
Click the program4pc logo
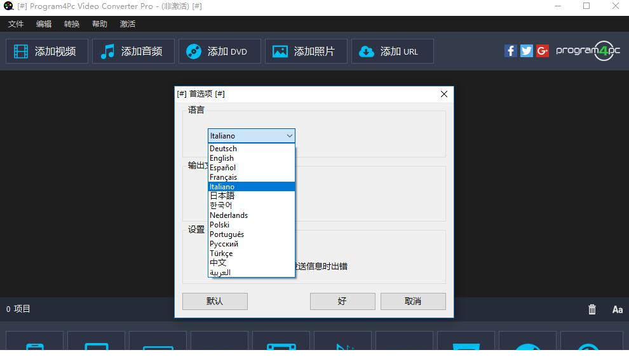click(x=588, y=51)
